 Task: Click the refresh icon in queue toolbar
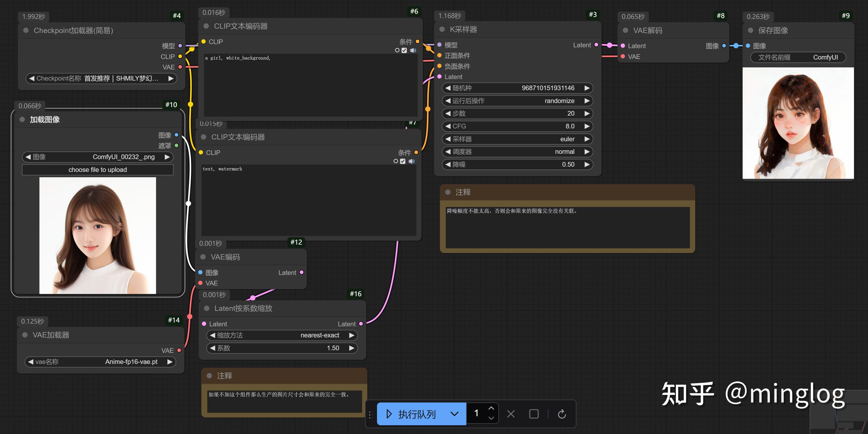coord(562,414)
